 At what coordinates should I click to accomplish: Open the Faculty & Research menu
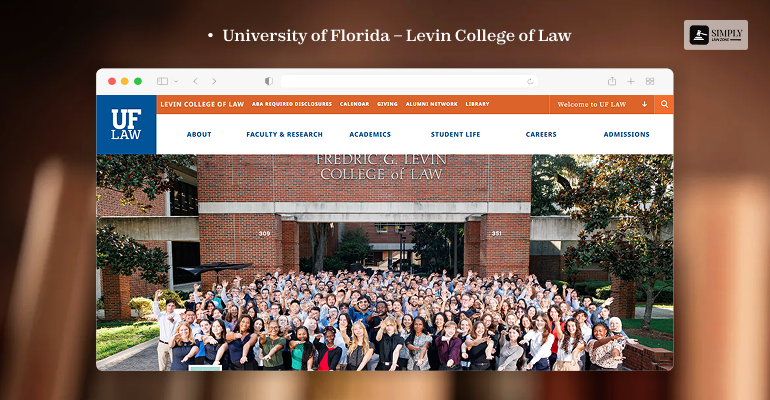284,134
